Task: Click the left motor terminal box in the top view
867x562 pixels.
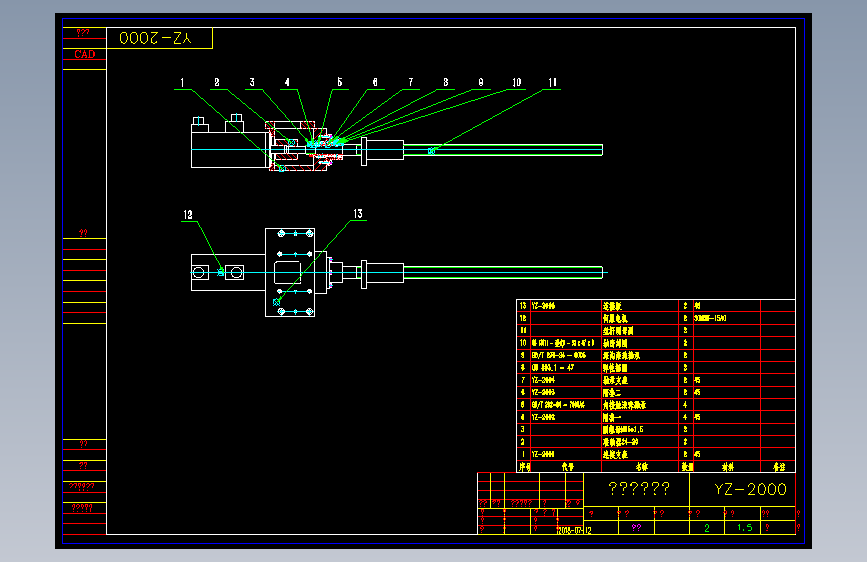Action: (200, 124)
